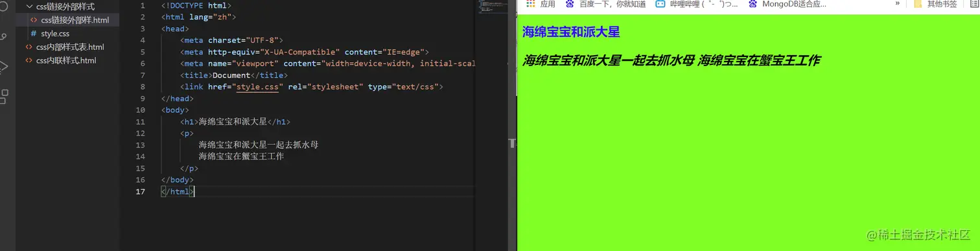The height and width of the screenshot is (251, 980).
Task: Place cursor on the <h1> heading line
Action: (x=235, y=122)
